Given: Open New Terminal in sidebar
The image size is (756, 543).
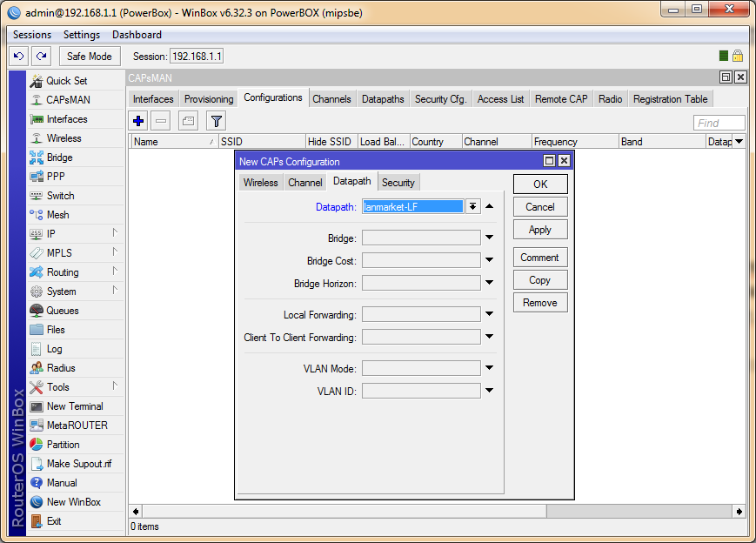Looking at the screenshot, I should coord(74,406).
